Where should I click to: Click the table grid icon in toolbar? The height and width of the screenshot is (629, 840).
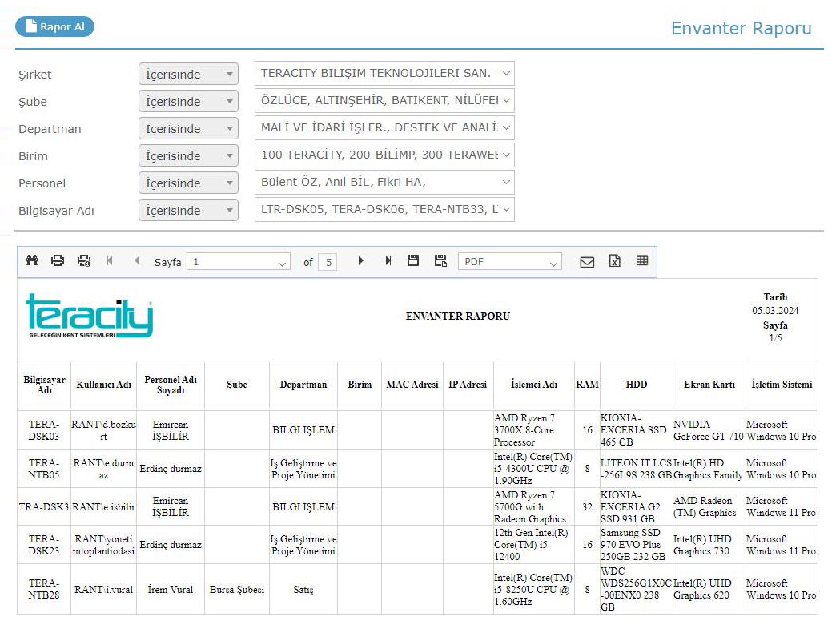(x=642, y=260)
